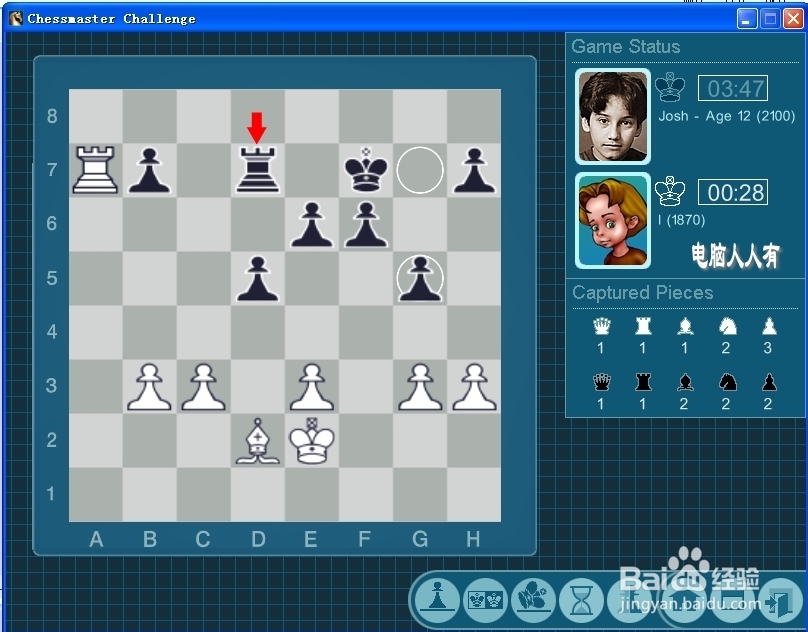Select the black rook on D7

(258, 170)
